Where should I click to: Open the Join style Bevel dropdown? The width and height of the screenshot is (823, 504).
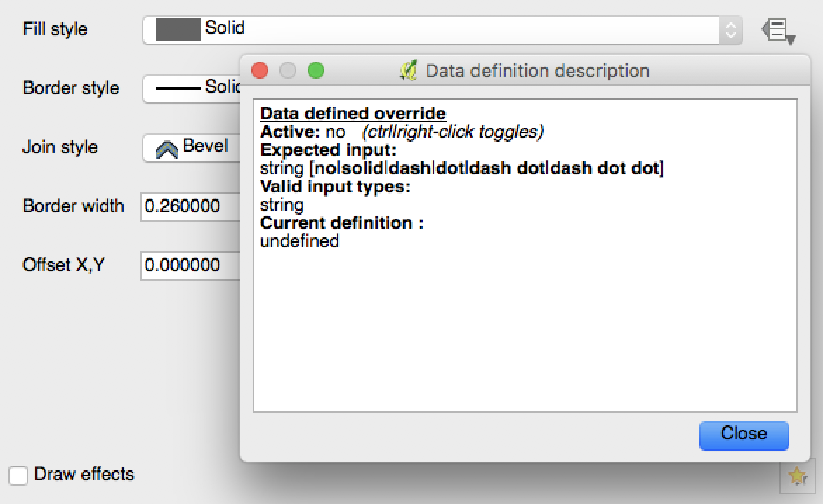(x=192, y=148)
